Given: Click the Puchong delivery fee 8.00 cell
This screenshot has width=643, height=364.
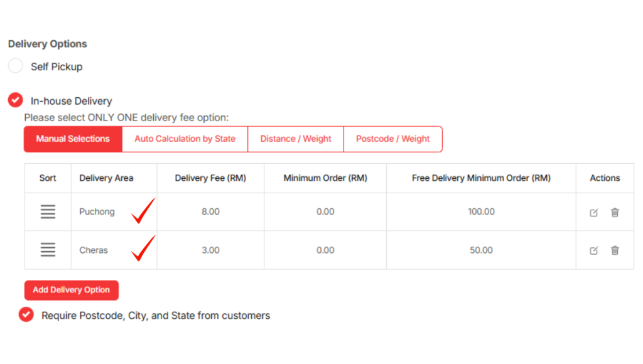Looking at the screenshot, I should [x=210, y=212].
